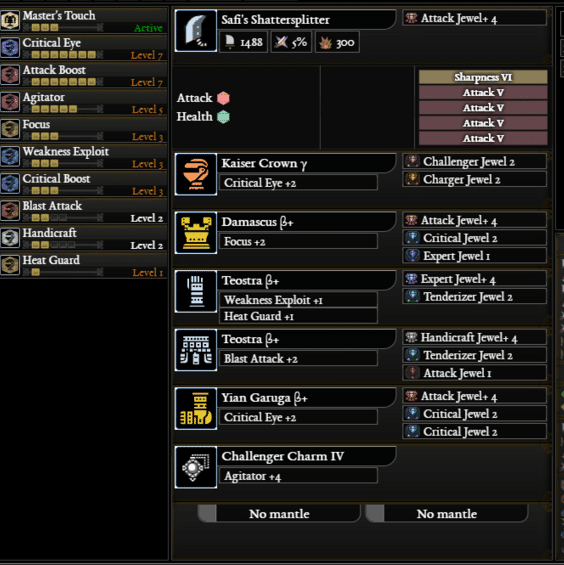The width and height of the screenshot is (564, 565).
Task: Open the Challenger Jewel 2 decoration slot
Action: pyautogui.click(x=474, y=161)
